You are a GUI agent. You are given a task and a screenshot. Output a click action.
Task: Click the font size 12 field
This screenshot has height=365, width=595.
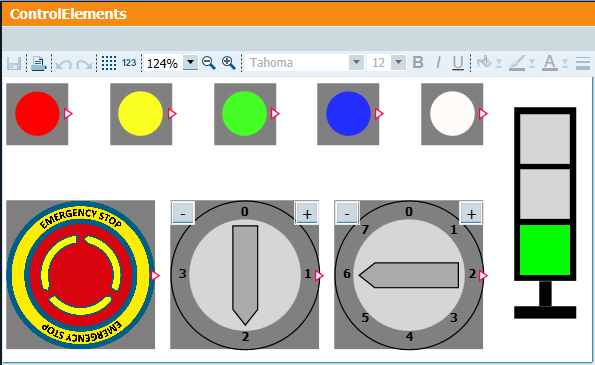point(379,63)
